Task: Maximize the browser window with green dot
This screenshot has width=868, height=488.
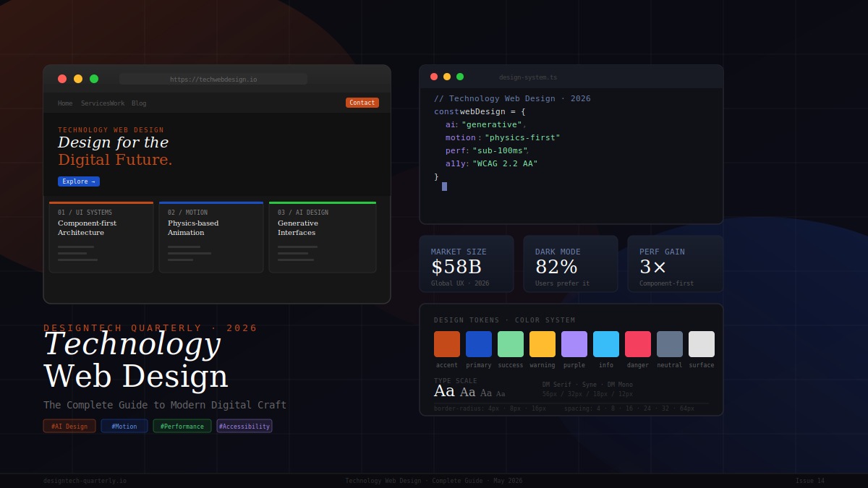Action: pyautogui.click(x=94, y=79)
